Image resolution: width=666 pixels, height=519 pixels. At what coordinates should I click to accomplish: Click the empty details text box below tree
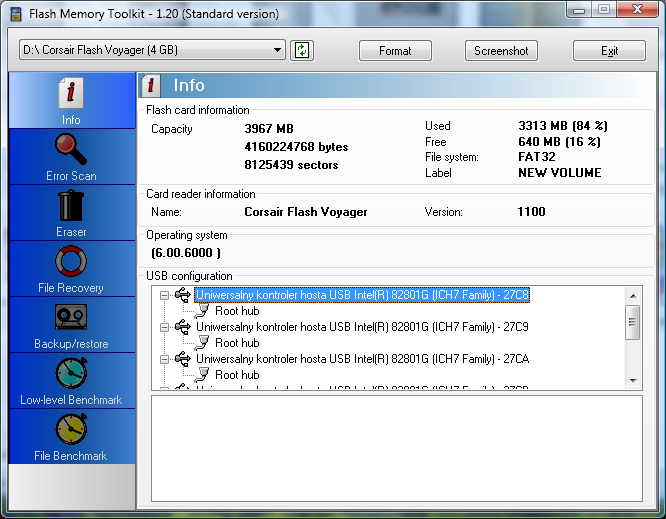click(x=397, y=448)
